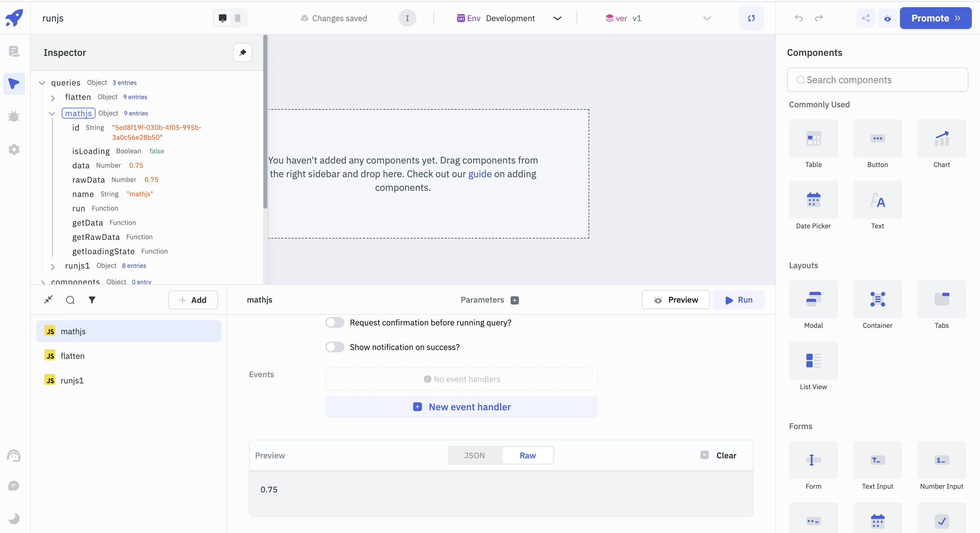This screenshot has width=980, height=533.
Task: Expand the flatten query node
Action: (53, 98)
